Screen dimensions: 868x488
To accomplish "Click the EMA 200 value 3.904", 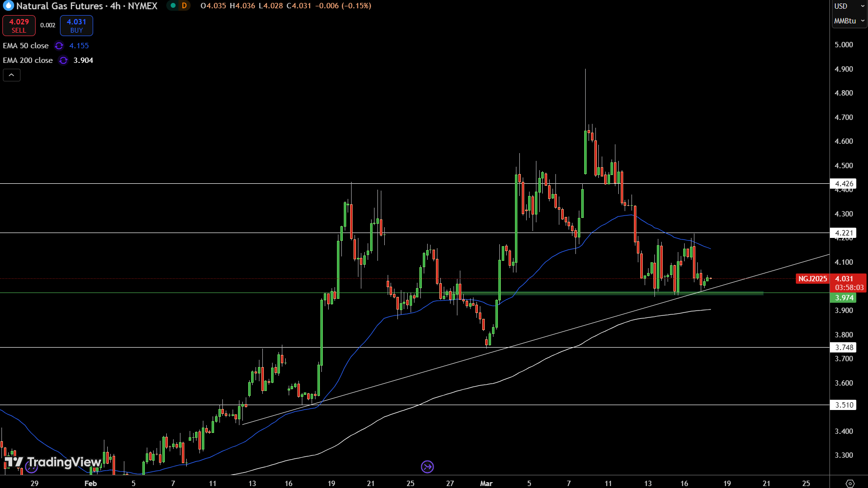I will pos(83,60).
